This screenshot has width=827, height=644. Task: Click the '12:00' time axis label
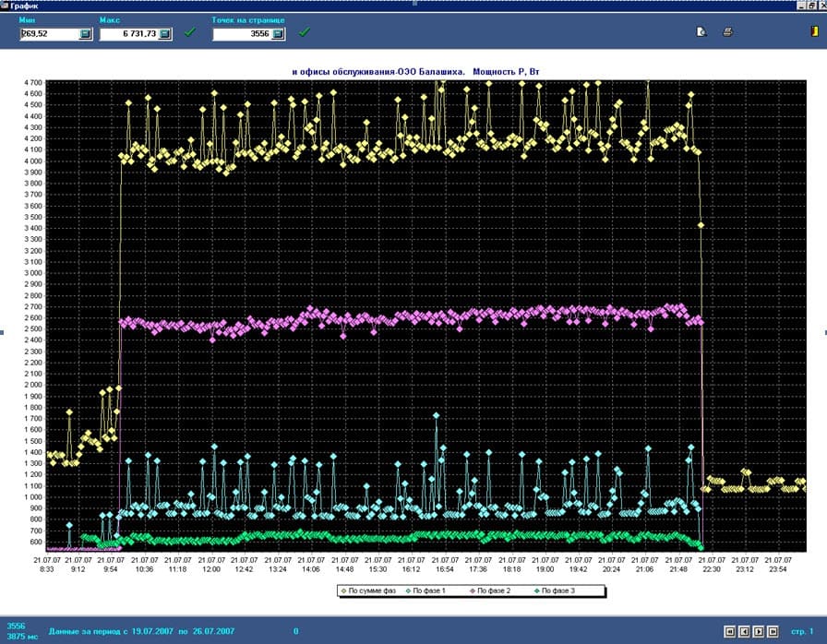(x=211, y=569)
